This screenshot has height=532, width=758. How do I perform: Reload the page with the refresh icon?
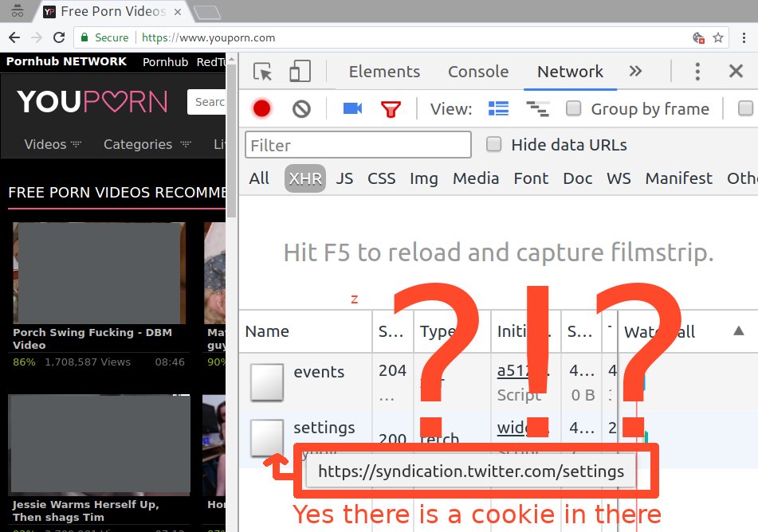tap(59, 37)
